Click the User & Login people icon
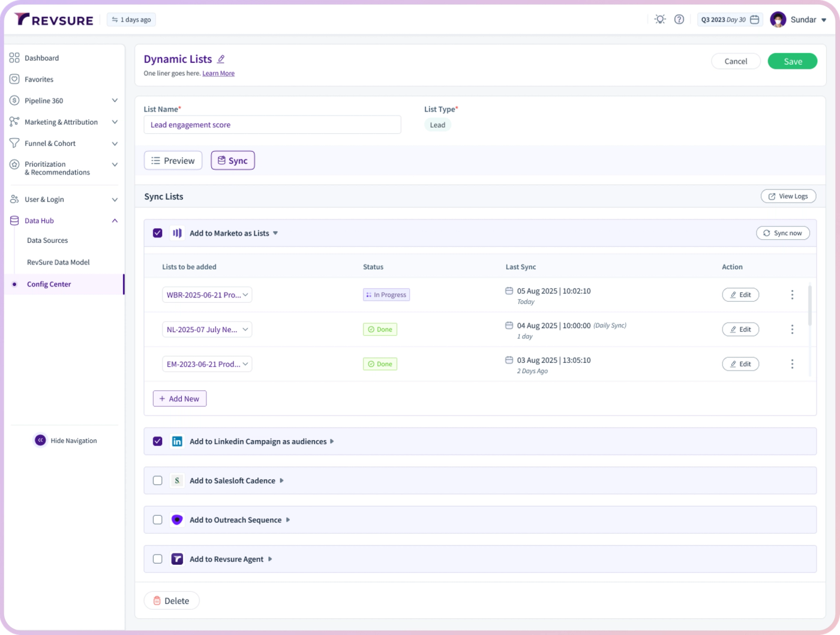This screenshot has height=635, width=840. (14, 199)
